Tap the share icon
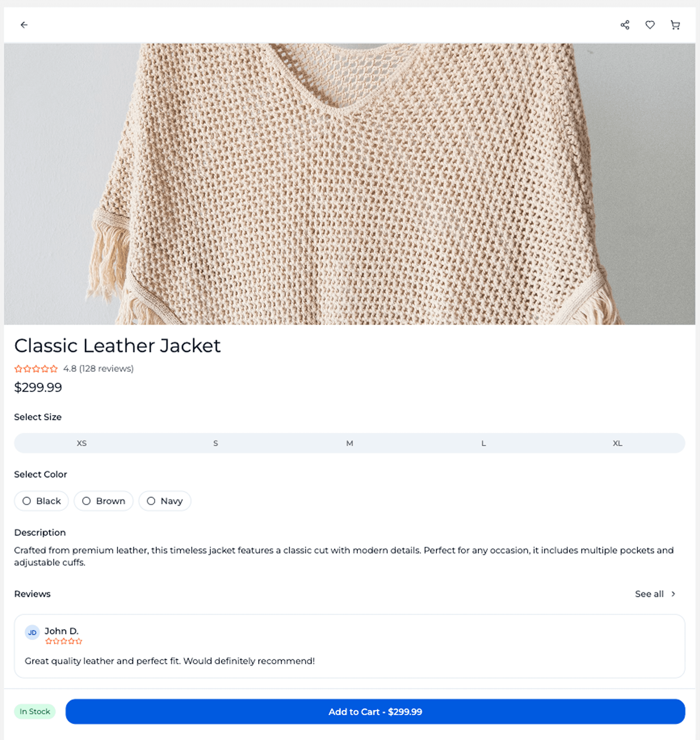 coord(625,25)
